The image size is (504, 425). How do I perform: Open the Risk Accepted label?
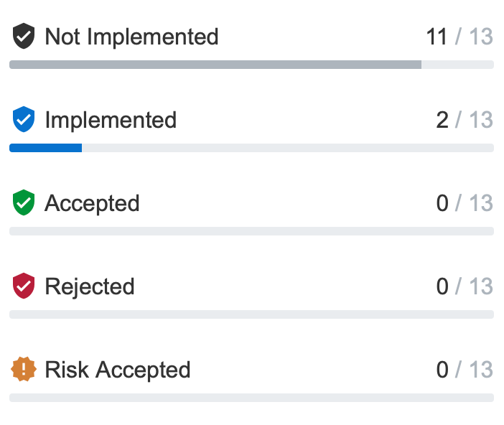(x=118, y=370)
